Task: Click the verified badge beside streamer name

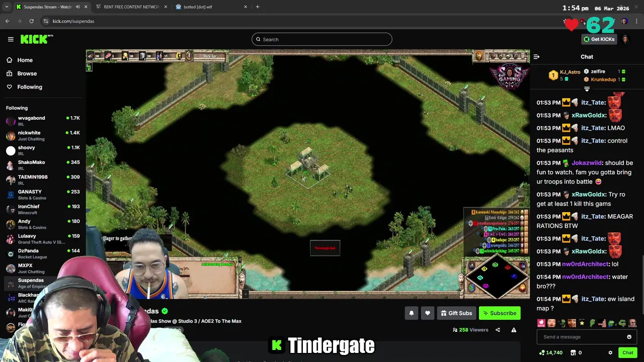Action: (x=165, y=311)
